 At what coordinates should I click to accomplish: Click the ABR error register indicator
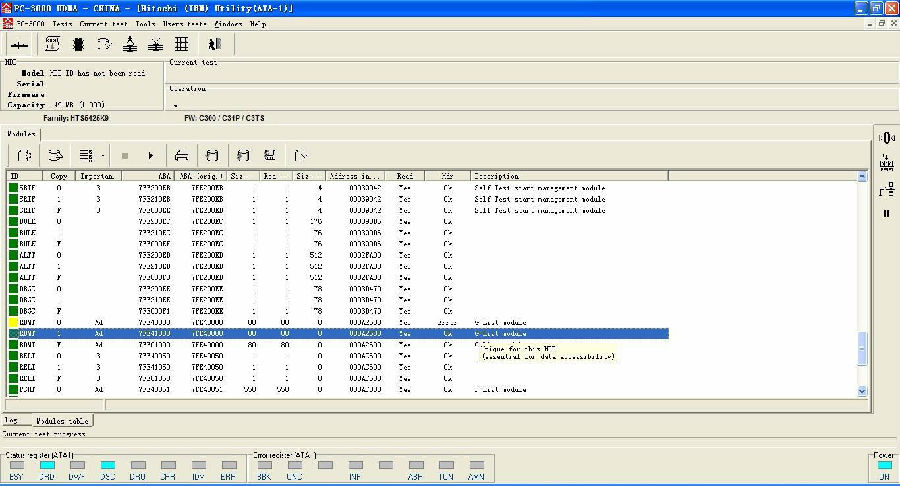(x=416, y=465)
